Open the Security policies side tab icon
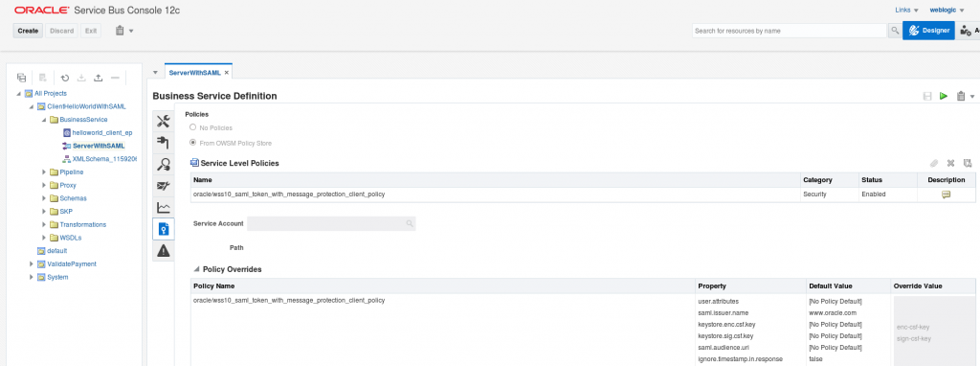The image size is (980, 366). click(164, 228)
